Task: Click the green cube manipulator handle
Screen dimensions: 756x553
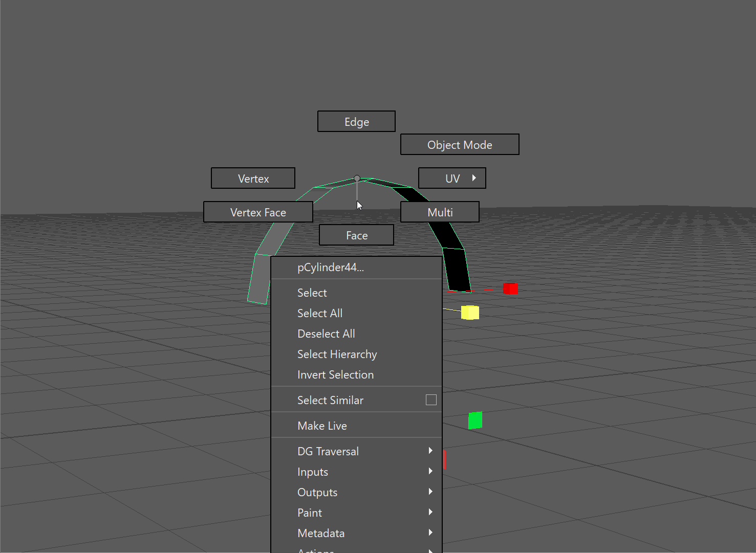Action: click(x=475, y=421)
